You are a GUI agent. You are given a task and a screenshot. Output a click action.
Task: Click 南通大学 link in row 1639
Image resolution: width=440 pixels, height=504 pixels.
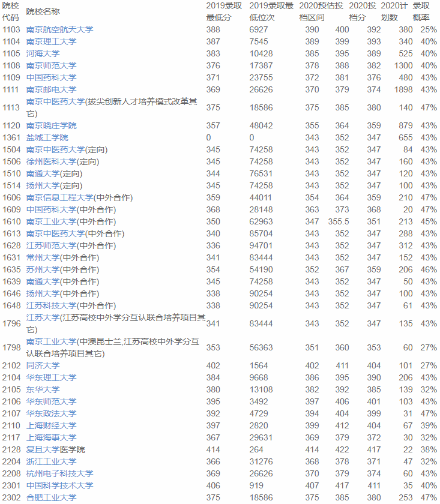tap(43, 281)
